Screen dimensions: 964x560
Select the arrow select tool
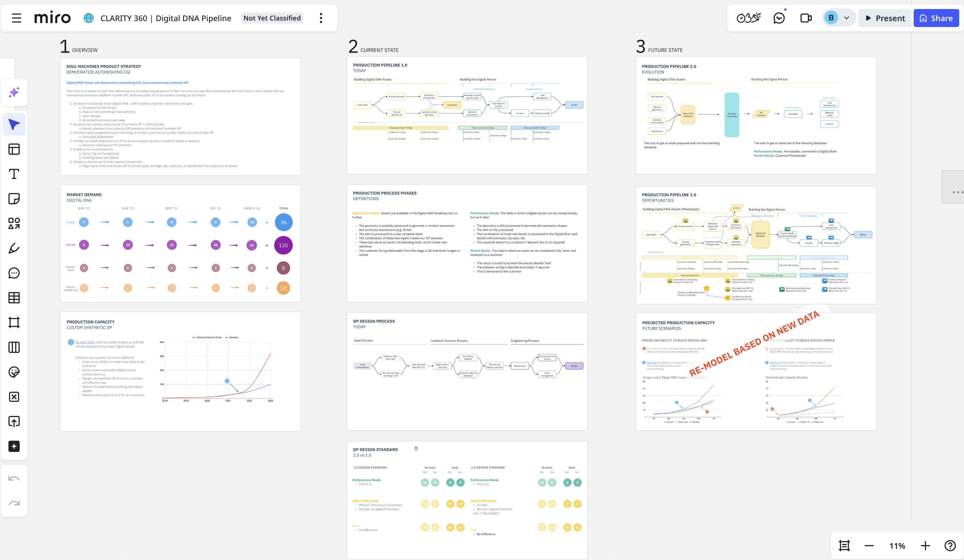coord(14,124)
